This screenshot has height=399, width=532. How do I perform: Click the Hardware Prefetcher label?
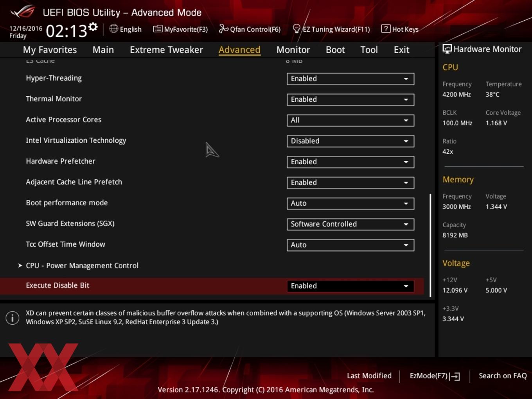coord(61,161)
